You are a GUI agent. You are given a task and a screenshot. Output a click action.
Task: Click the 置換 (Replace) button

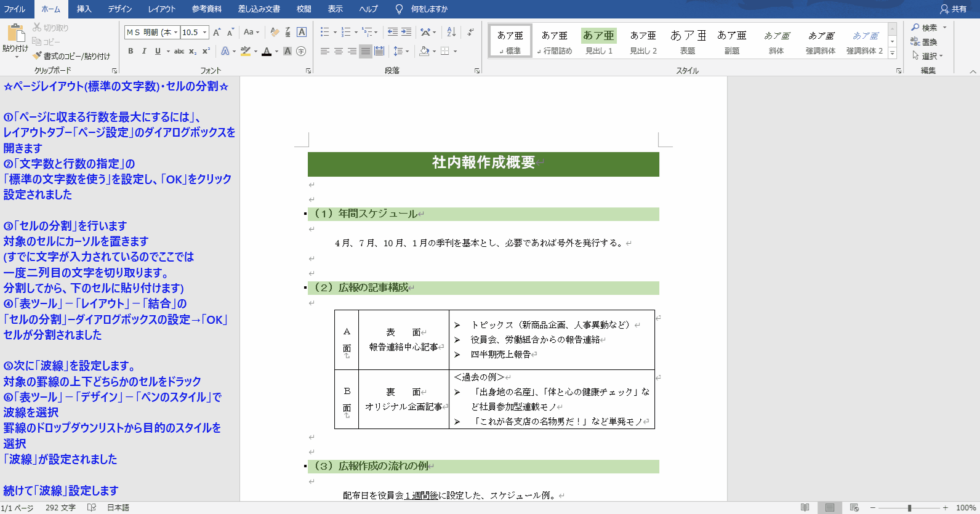click(925, 42)
